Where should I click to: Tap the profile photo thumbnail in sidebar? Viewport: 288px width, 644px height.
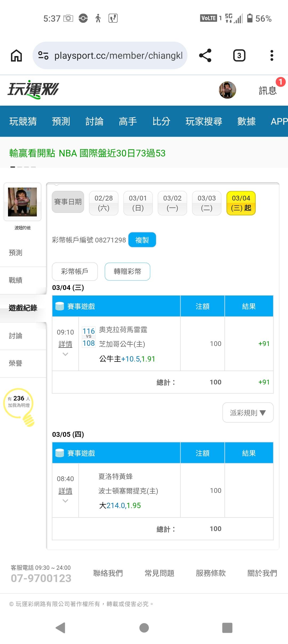[x=22, y=202]
